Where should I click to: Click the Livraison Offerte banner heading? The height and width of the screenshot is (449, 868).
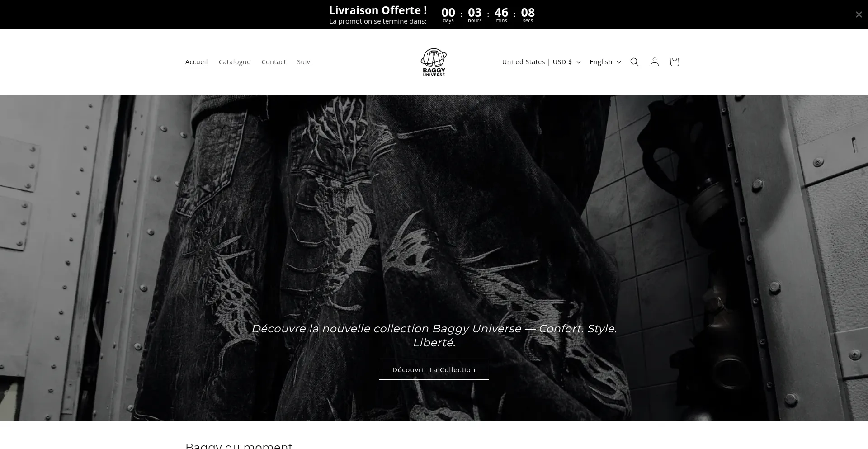click(x=377, y=10)
